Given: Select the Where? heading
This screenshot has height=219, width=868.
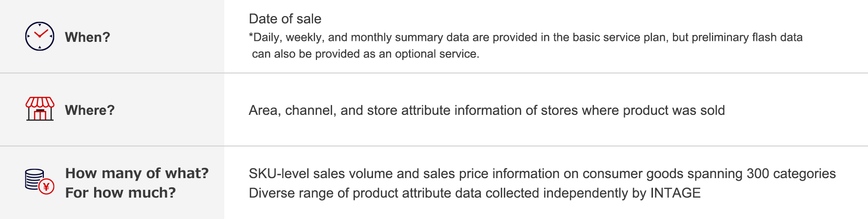Looking at the screenshot, I should pos(90,110).
